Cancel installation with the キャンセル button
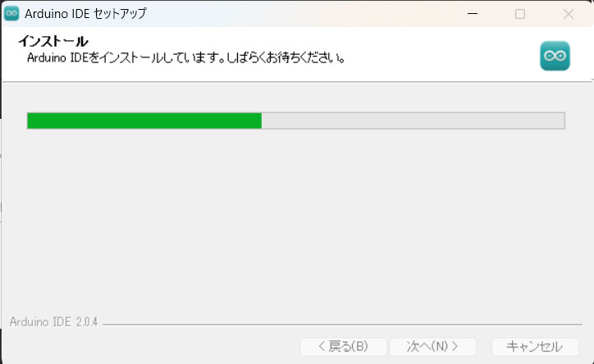Screen dimensions: 594x364 (x=535, y=347)
